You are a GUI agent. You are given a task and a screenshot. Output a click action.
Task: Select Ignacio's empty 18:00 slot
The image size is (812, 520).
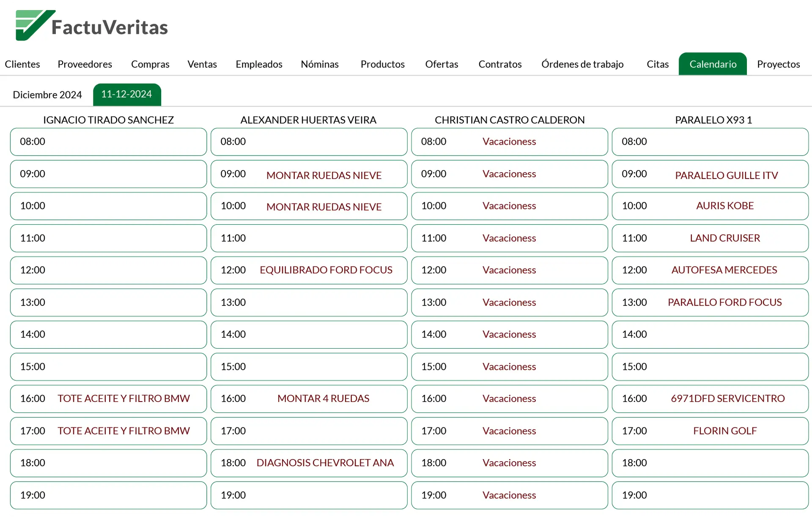[108, 463]
